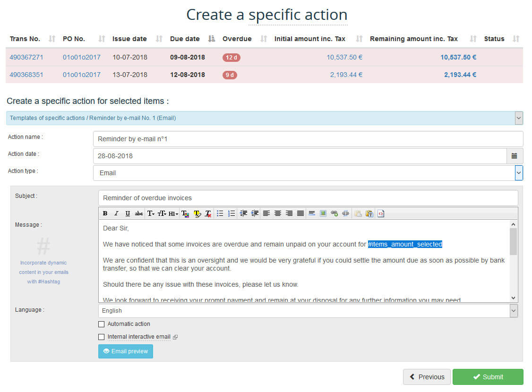532x392 pixels.
Task: Click into the Subject input field
Action: click(308, 198)
